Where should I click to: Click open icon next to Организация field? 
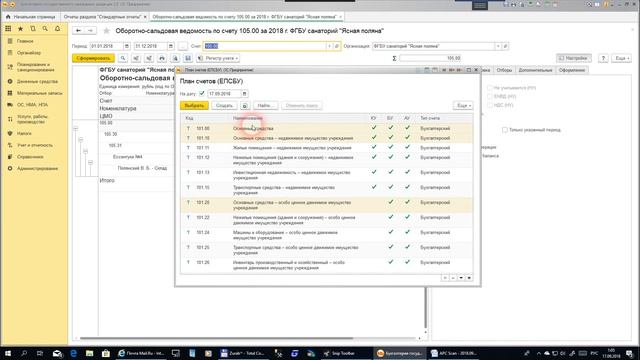click(505, 46)
